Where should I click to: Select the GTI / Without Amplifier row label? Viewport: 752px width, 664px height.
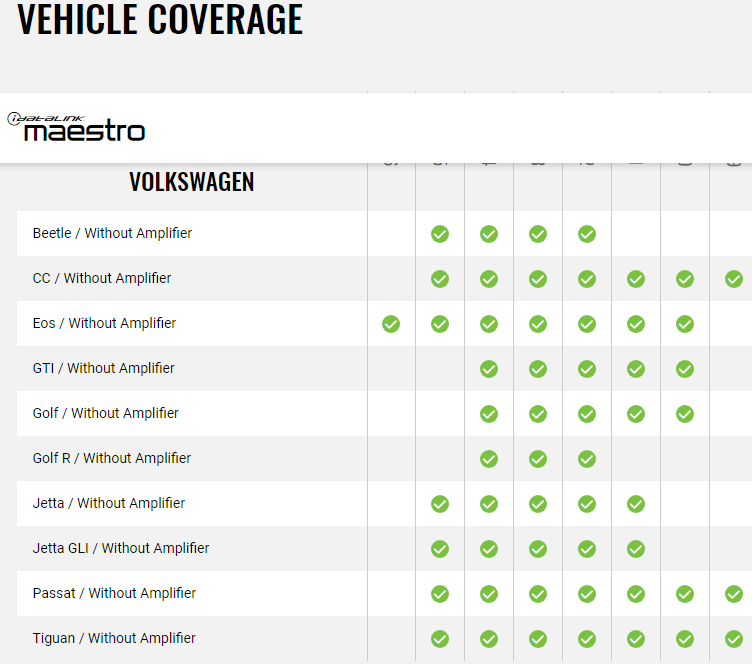104,368
